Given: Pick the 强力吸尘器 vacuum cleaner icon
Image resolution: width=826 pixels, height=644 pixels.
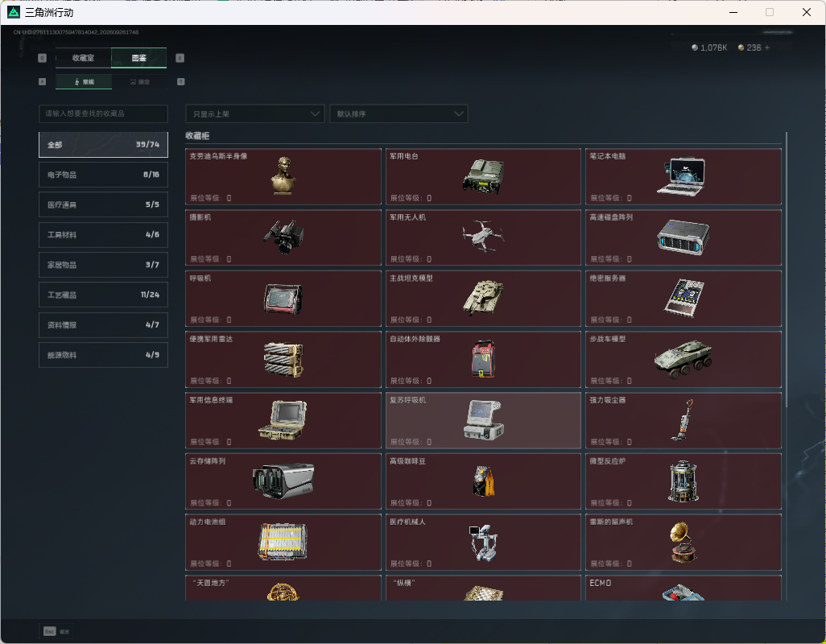Looking at the screenshot, I should click(683, 419).
